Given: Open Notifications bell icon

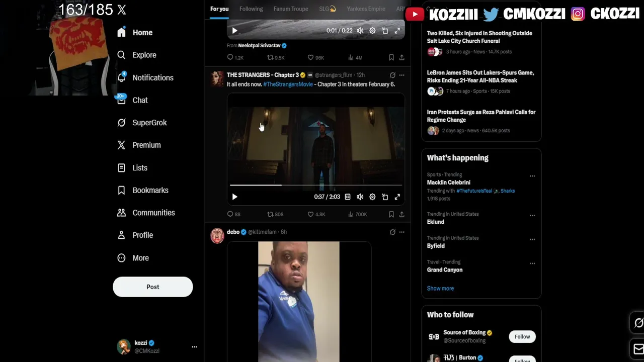Looking at the screenshot, I should (x=121, y=77).
